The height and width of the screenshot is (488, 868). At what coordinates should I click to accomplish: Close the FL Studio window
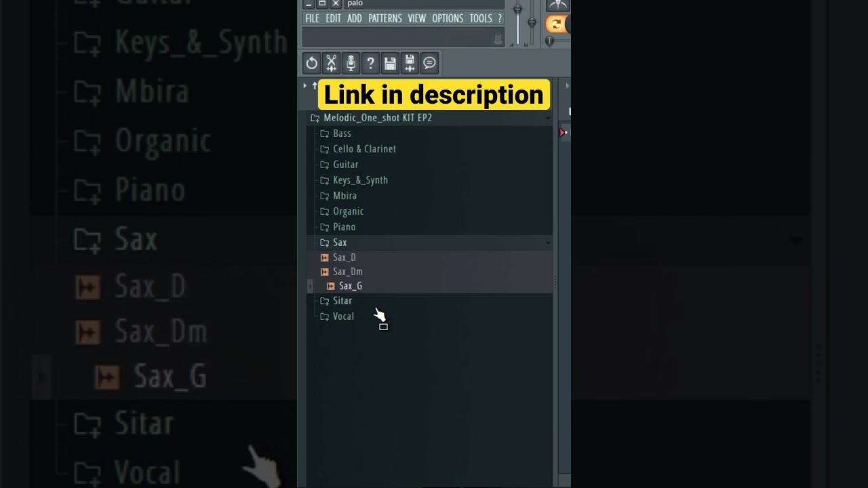click(336, 4)
